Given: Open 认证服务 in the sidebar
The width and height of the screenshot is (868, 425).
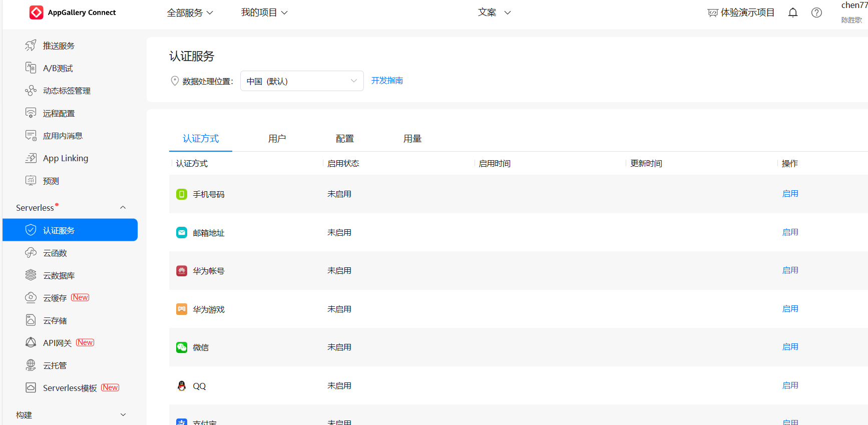Looking at the screenshot, I should coord(70,230).
